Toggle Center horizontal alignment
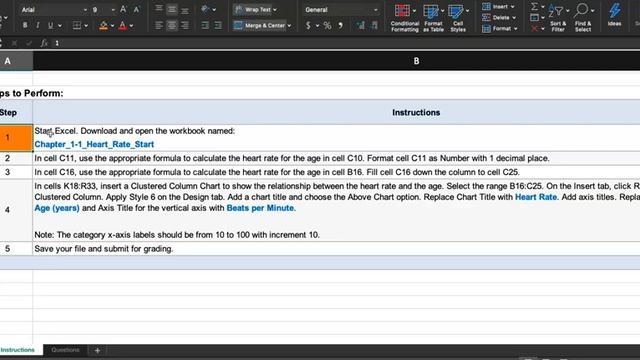 tap(172, 25)
